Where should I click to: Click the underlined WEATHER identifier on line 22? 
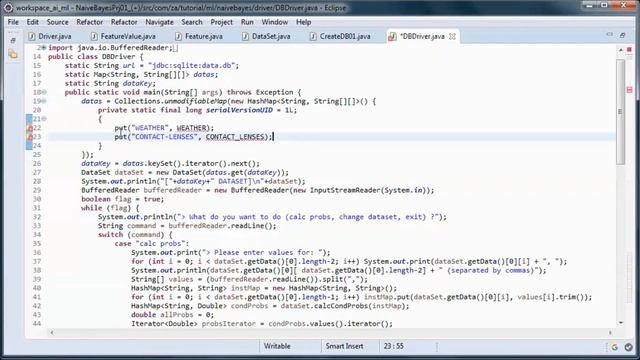(191, 128)
